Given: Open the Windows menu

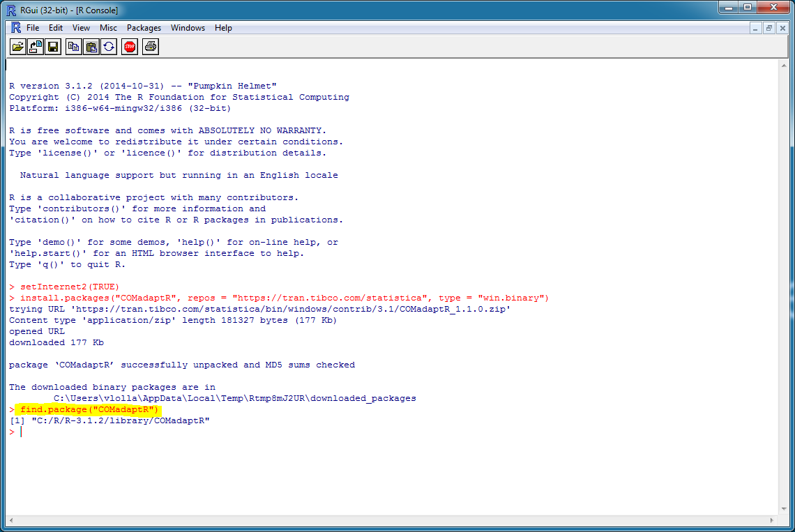Looking at the screenshot, I should pyautogui.click(x=188, y=28).
